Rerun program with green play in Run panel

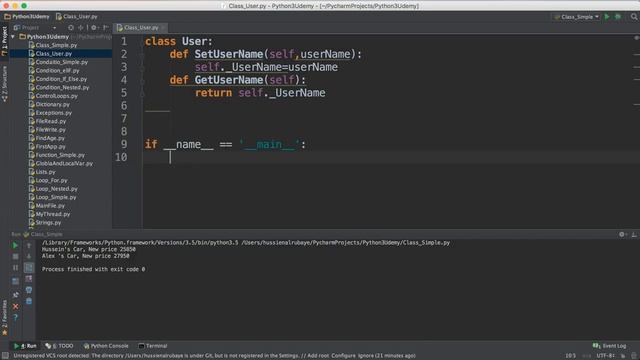[x=15, y=245]
